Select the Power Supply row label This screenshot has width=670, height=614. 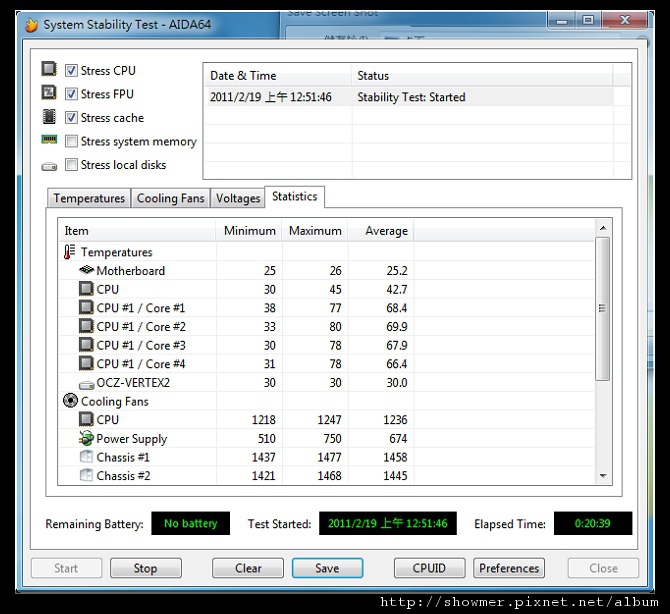click(132, 439)
